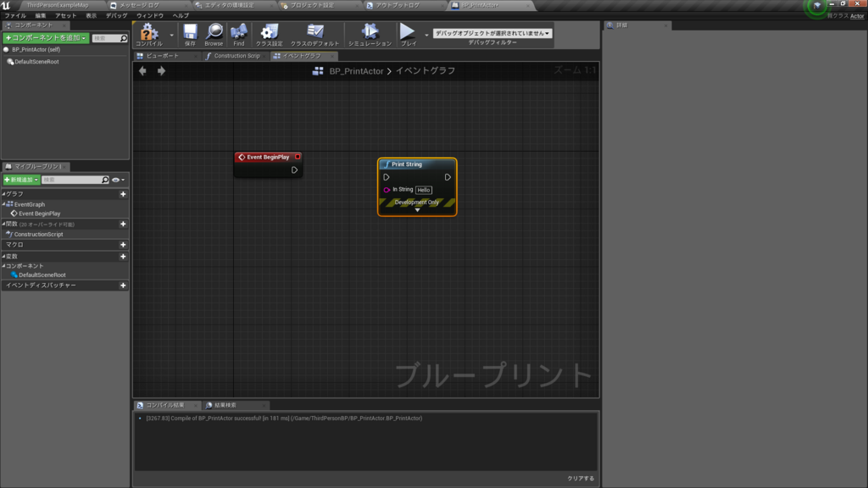The image size is (868, 488).
Task: Switch to ThirdPersonExampleMap tab
Action: 58,5
